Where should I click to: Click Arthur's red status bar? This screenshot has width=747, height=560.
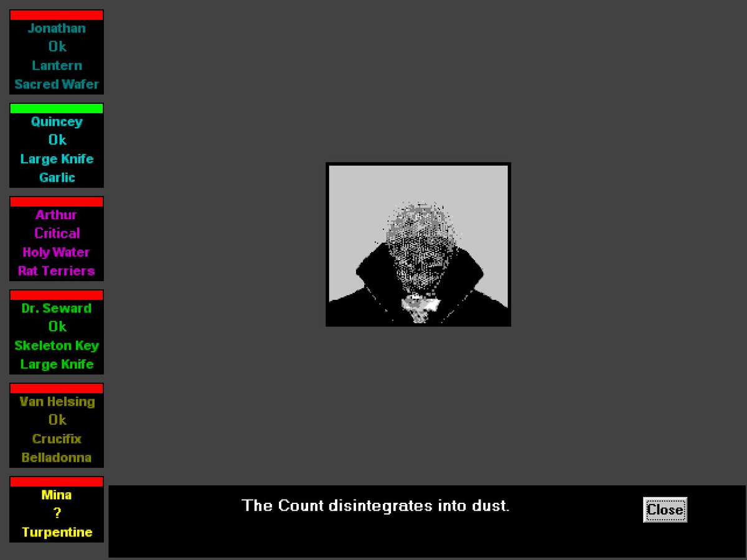(x=57, y=202)
